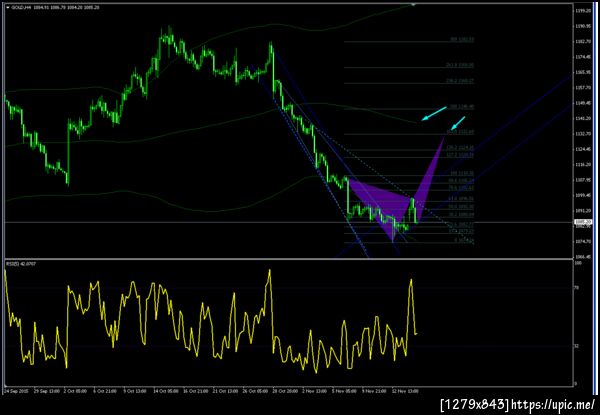The image size is (600, 415).
Task: Click the 1199.20 price scale label
Action: [x=583, y=11]
